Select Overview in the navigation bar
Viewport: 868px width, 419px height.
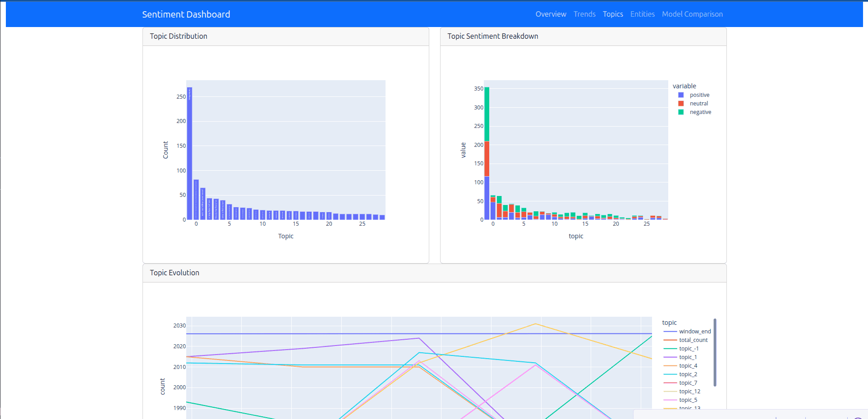tap(551, 14)
